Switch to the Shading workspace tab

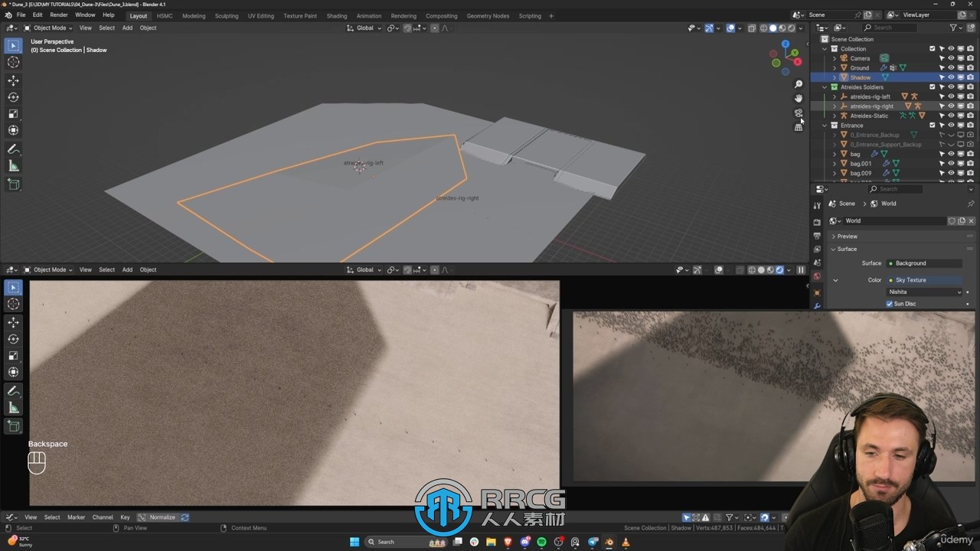click(337, 16)
